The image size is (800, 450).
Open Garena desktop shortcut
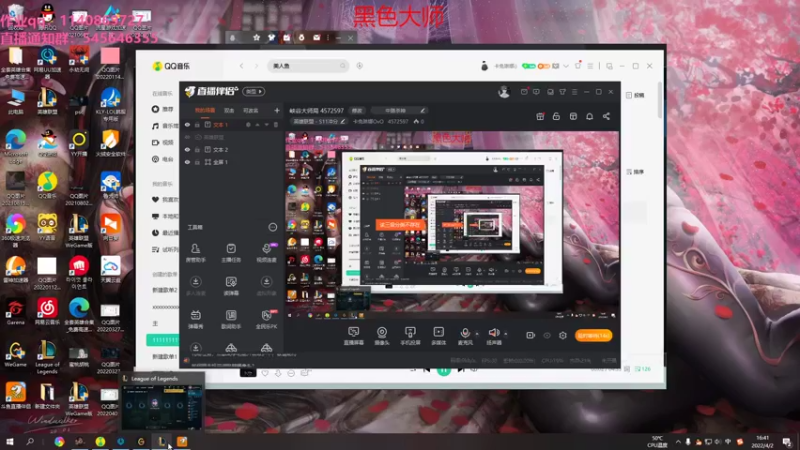point(15,312)
